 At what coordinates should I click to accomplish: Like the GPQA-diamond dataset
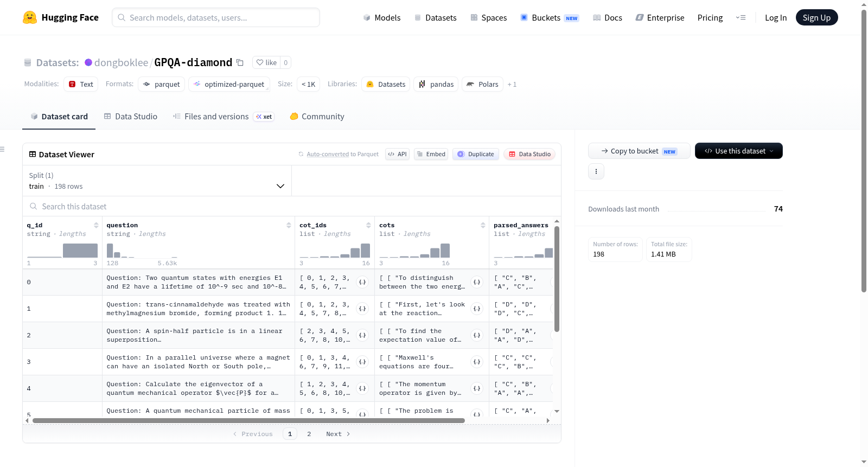266,62
